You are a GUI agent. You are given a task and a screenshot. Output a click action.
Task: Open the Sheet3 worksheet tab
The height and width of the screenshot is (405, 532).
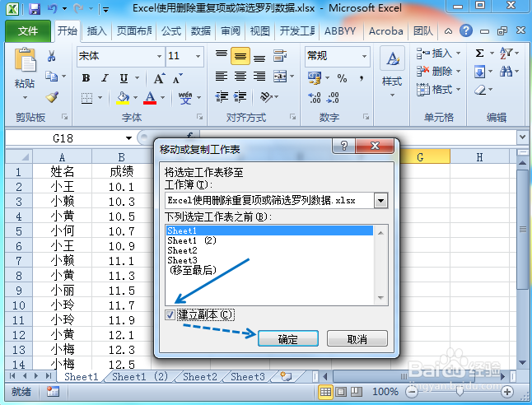tap(247, 377)
